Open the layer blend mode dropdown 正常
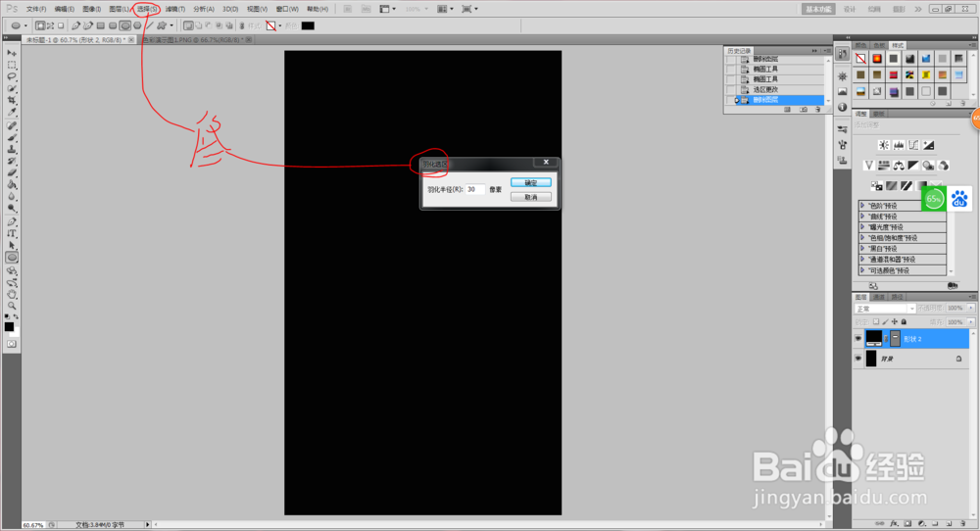 tap(884, 309)
